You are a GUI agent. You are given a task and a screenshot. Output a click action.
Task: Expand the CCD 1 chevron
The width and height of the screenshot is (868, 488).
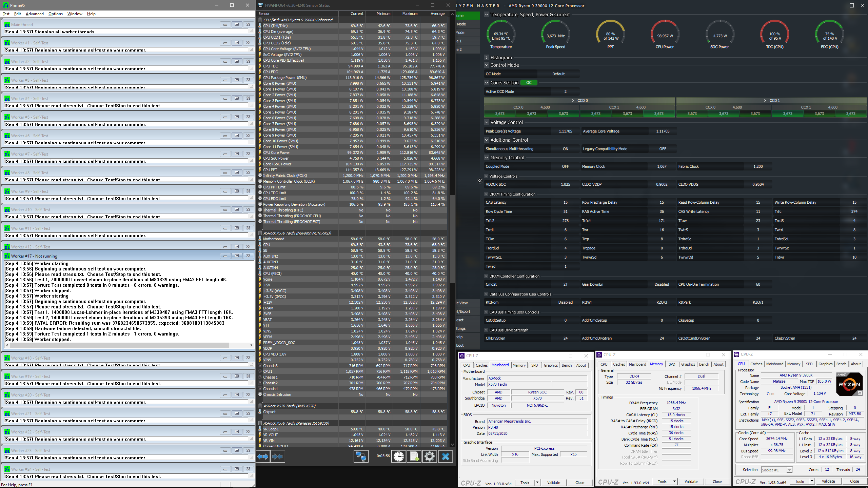click(765, 101)
